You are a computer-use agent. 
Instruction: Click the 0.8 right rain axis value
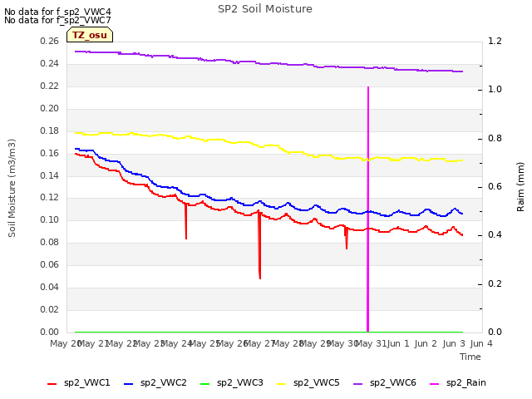(x=495, y=138)
